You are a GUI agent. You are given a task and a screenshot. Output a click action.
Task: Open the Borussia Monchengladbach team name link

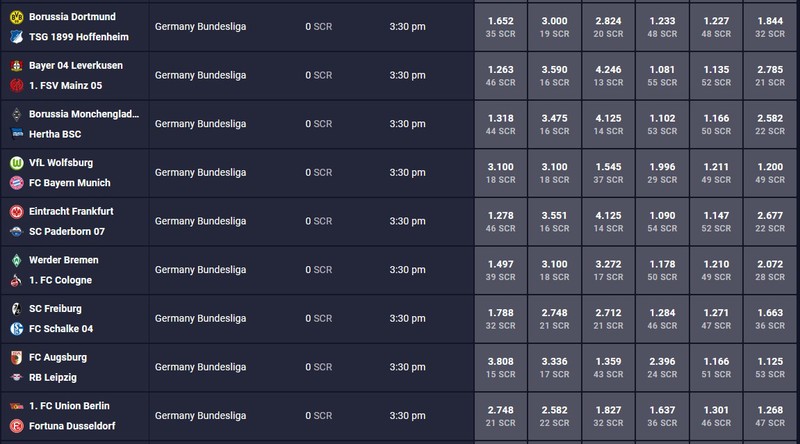coord(84,114)
